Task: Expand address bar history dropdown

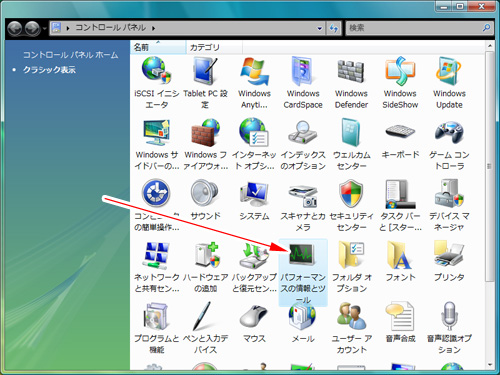Action: [320, 28]
